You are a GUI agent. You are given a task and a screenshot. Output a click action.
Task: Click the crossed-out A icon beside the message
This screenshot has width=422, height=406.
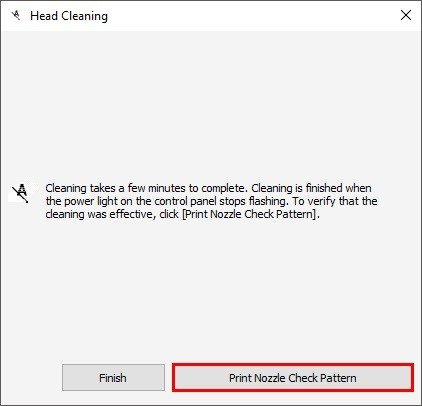click(21, 193)
